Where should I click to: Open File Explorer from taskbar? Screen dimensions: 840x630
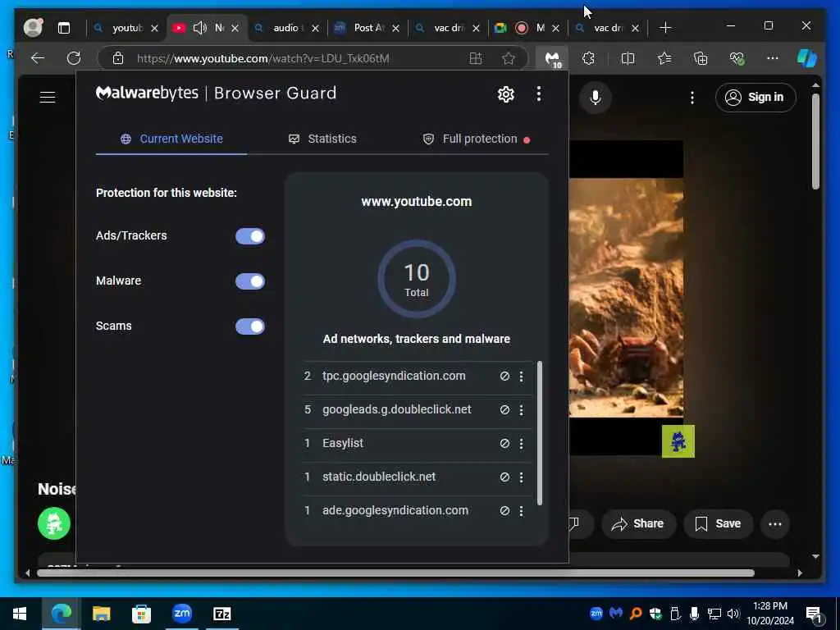pos(101,614)
